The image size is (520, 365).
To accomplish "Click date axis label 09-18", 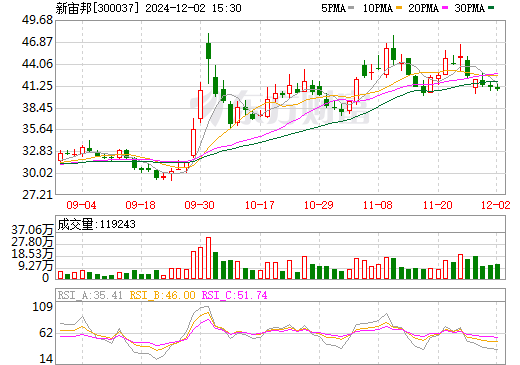I will click(x=140, y=205).
